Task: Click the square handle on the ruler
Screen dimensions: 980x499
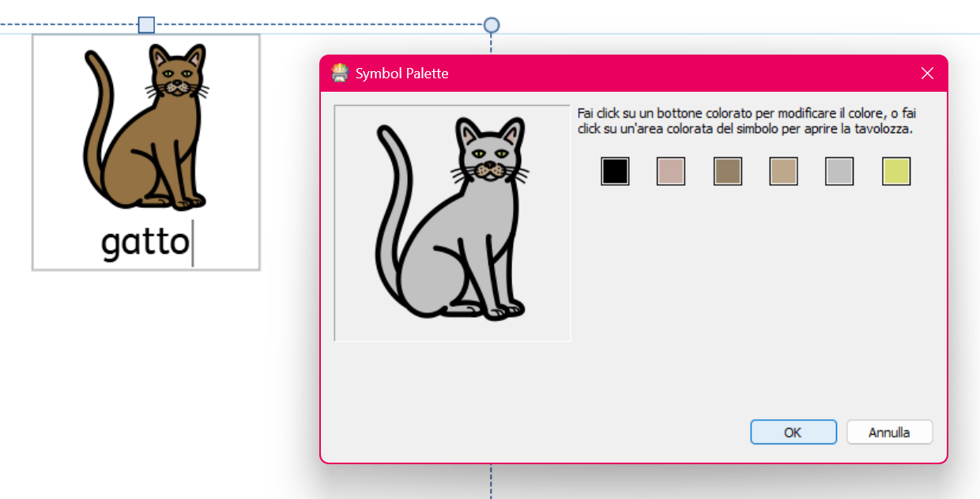Action: pyautogui.click(x=146, y=25)
